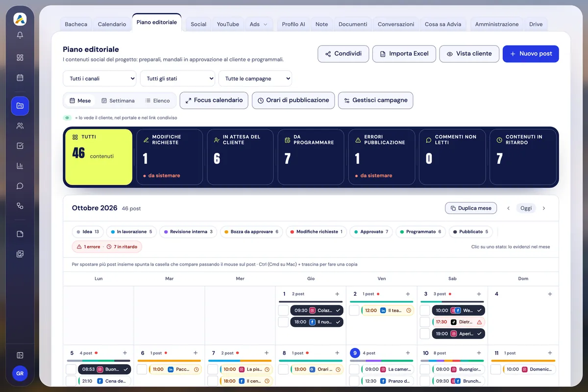The height and width of the screenshot is (392, 588).
Task: Select the Errori pubblicazione stat card
Action: click(x=381, y=157)
